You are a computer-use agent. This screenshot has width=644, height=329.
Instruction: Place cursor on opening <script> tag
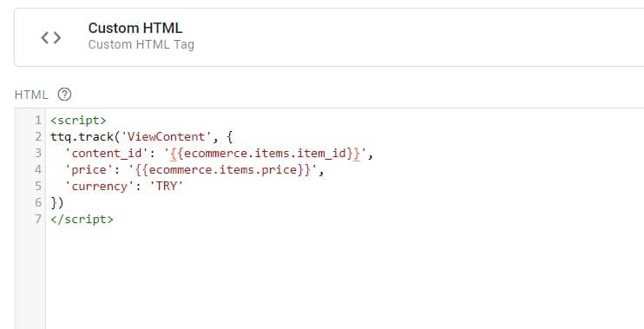click(78, 121)
